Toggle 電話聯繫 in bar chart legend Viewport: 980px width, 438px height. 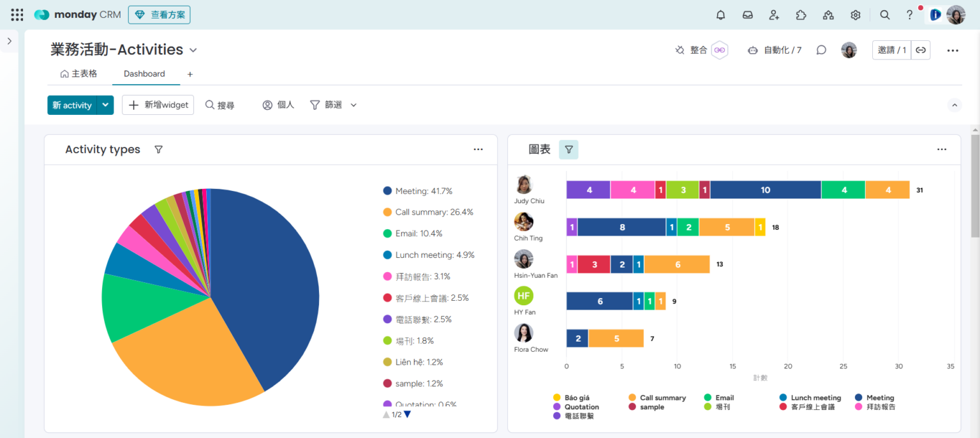(574, 416)
